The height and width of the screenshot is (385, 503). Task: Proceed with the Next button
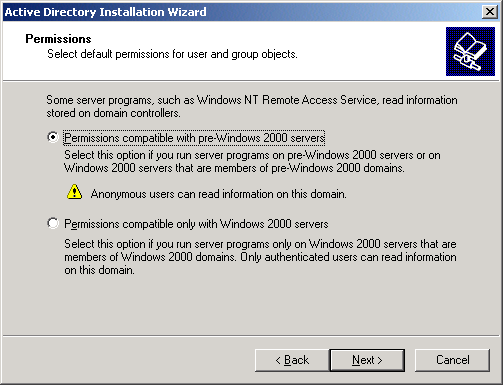[x=367, y=360]
